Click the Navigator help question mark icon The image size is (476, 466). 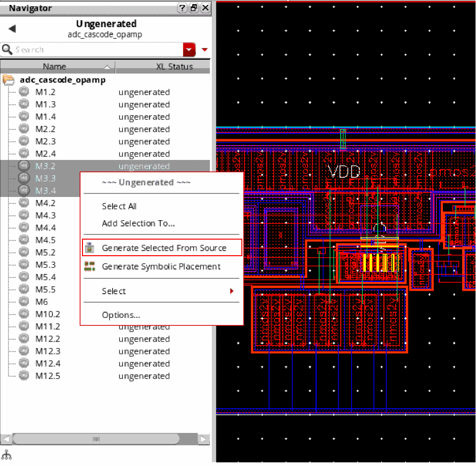(x=182, y=8)
